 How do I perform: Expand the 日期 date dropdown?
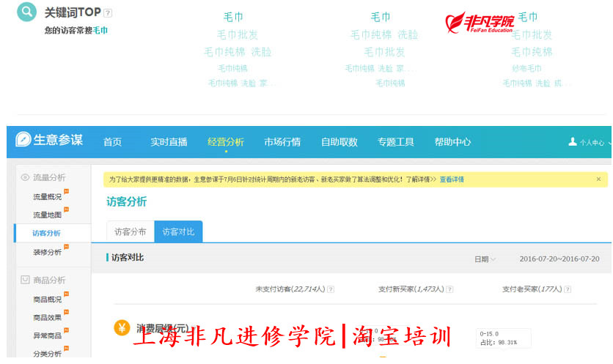click(485, 259)
